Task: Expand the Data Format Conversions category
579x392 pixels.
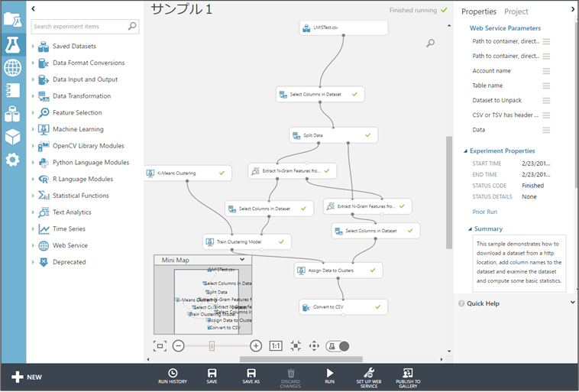Action: point(33,63)
